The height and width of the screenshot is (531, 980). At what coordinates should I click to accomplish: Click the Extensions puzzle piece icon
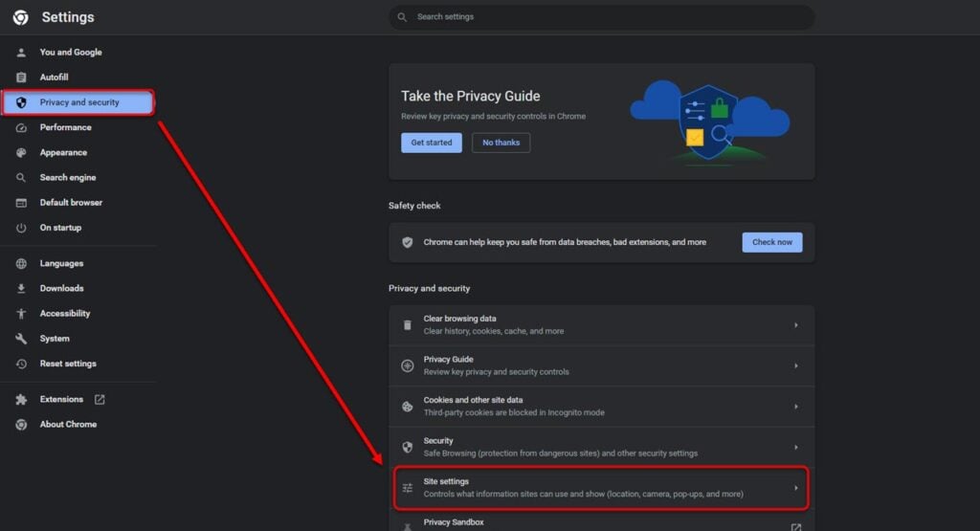(x=21, y=399)
